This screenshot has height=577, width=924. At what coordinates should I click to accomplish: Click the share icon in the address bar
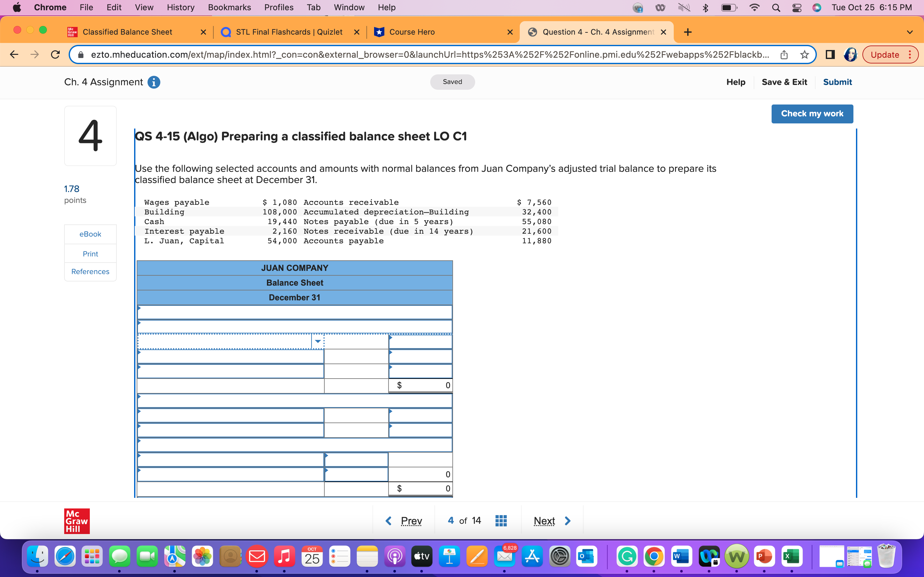[784, 54]
